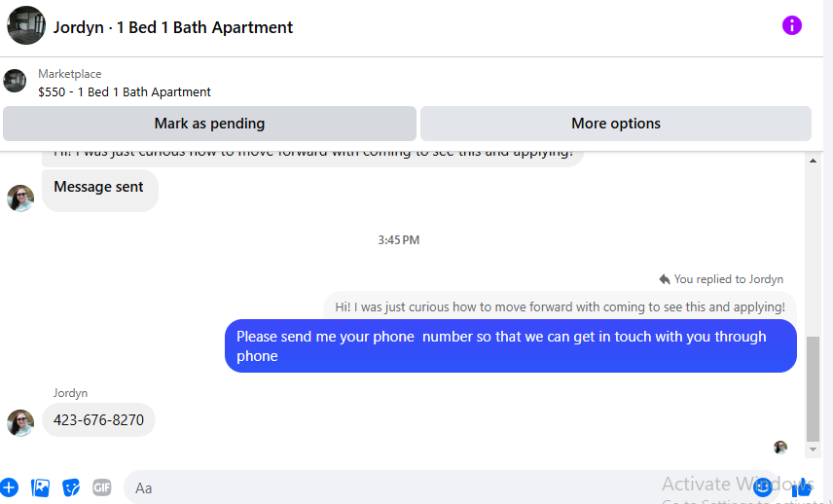This screenshot has height=504, width=833.
Task: Open the GIF picker
Action: click(x=102, y=487)
